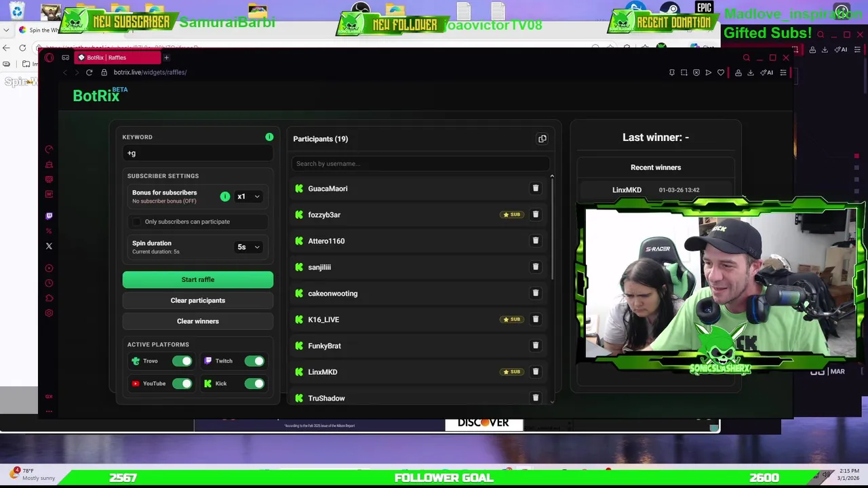
Task: Check Only subscribers can participate
Action: [x=136, y=222]
